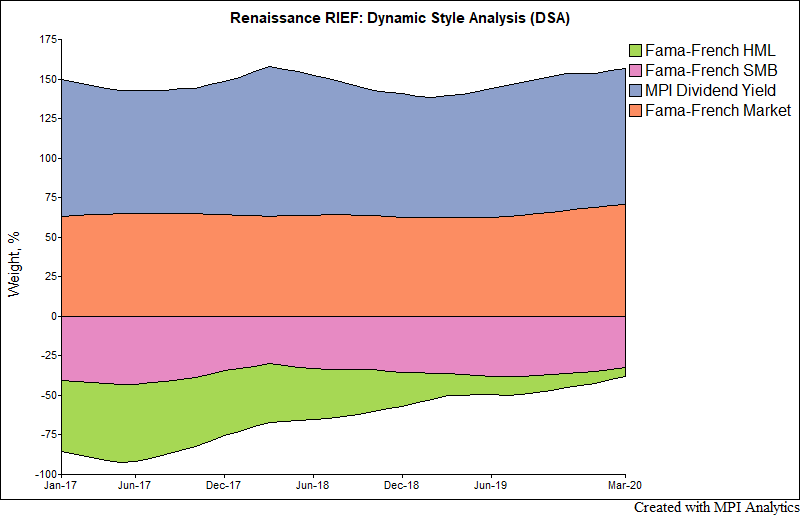Click the Jun-19 x-axis label

click(x=490, y=485)
